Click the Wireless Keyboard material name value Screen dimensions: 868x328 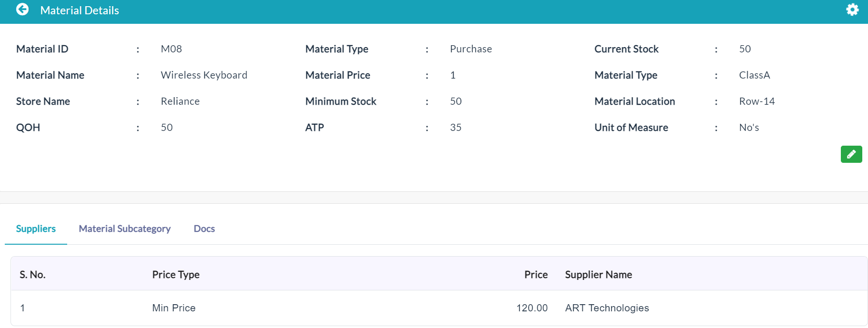click(x=204, y=75)
